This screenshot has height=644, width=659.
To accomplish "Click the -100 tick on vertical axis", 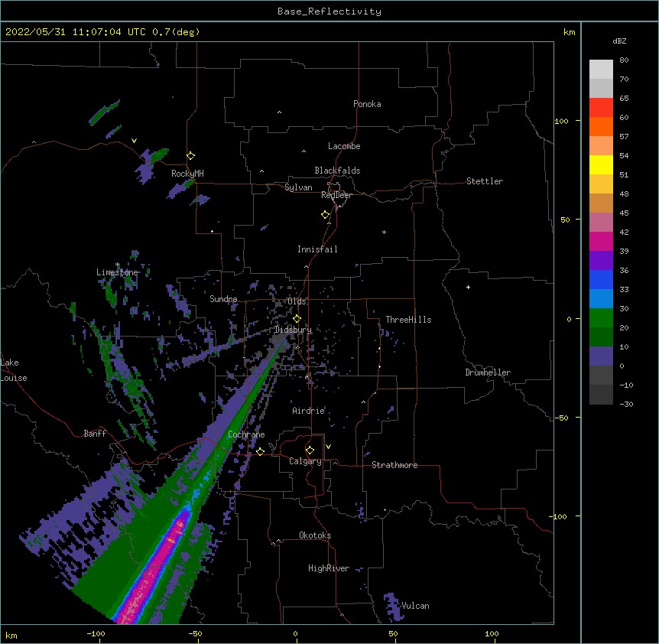I will pyautogui.click(x=559, y=516).
